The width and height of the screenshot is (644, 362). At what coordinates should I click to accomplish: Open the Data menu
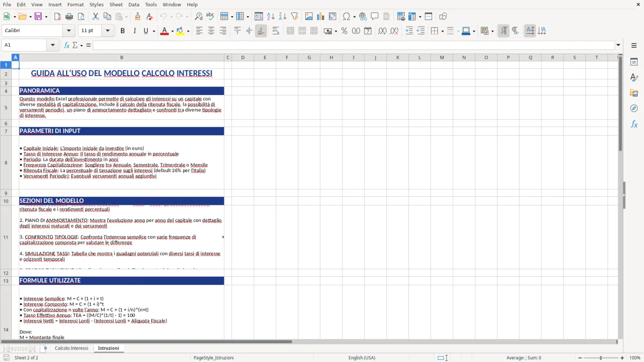[134, 4]
